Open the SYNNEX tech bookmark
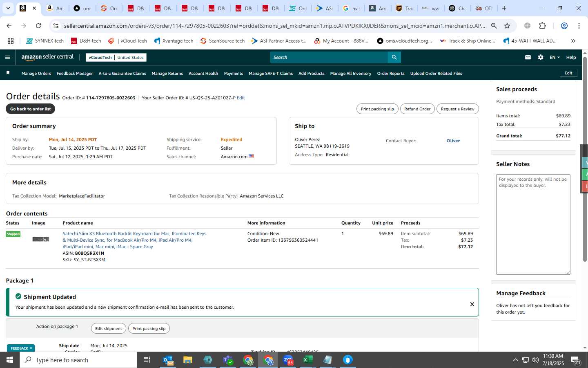588x368 pixels. [x=45, y=41]
